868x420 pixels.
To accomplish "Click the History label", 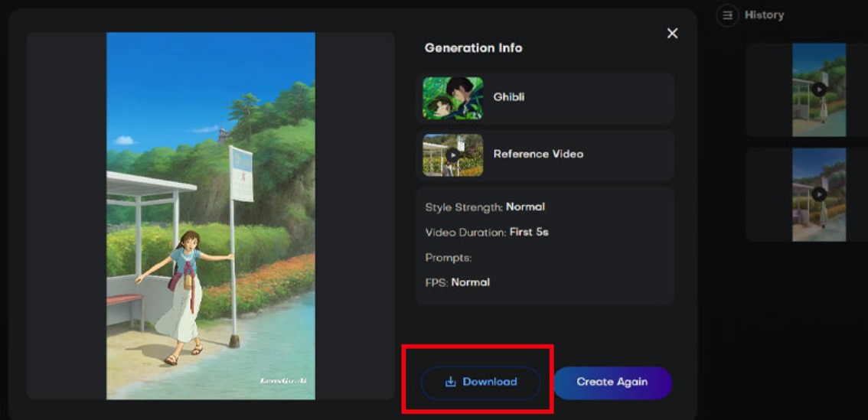I will coord(764,15).
